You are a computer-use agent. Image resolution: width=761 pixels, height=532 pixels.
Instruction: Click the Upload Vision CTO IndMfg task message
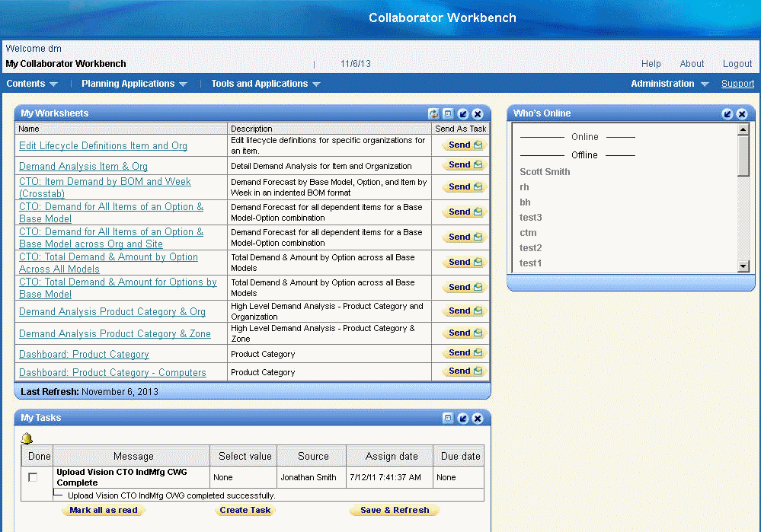coord(122,477)
